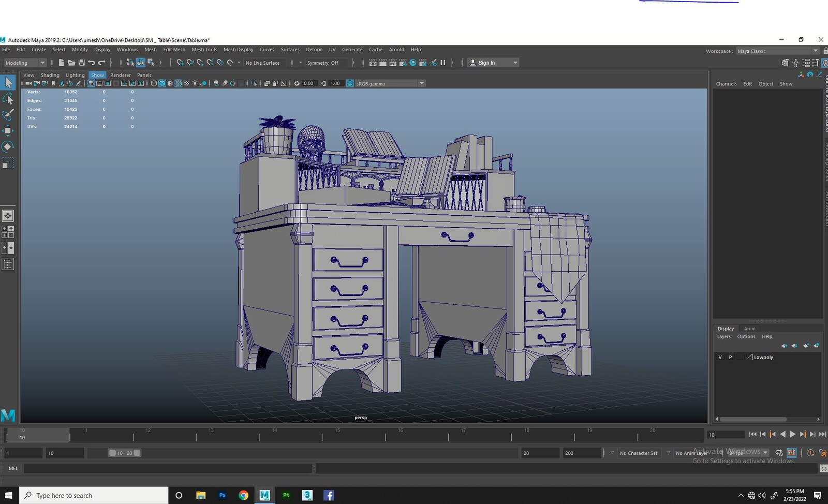This screenshot has width=828, height=504.
Task: Undo the last action via toolbar arrow
Action: tap(92, 63)
